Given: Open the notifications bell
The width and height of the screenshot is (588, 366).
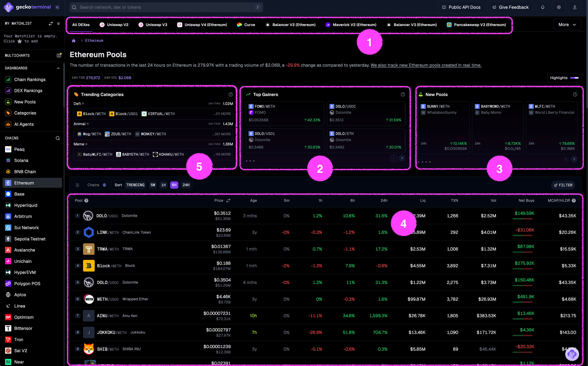Looking at the screenshot, I should tap(542, 7).
